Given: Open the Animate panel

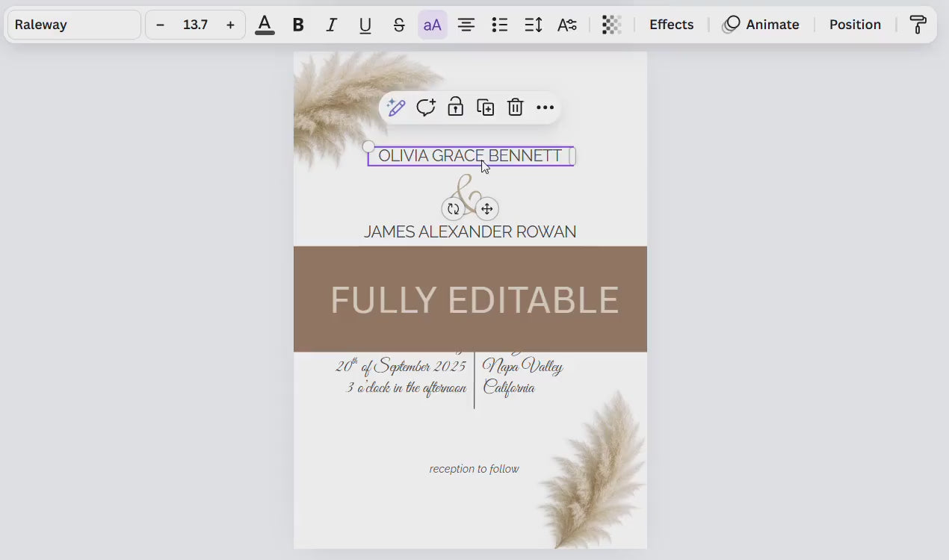Looking at the screenshot, I should coord(761,25).
